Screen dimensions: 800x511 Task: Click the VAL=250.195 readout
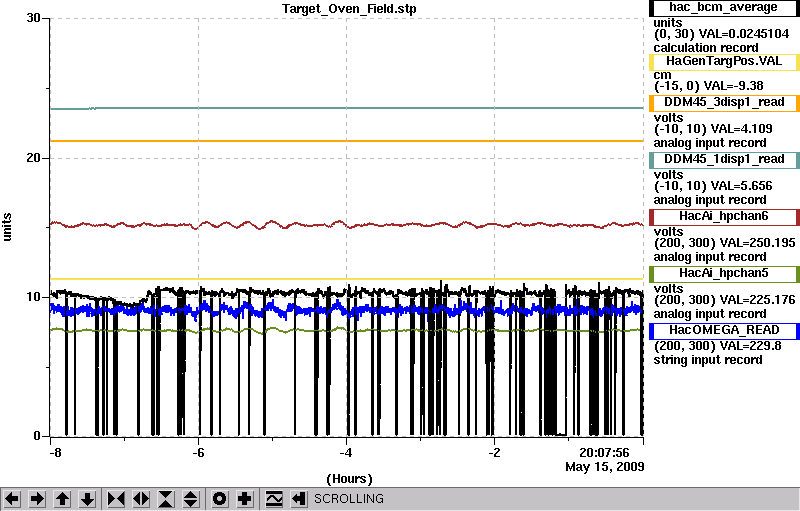[760, 243]
